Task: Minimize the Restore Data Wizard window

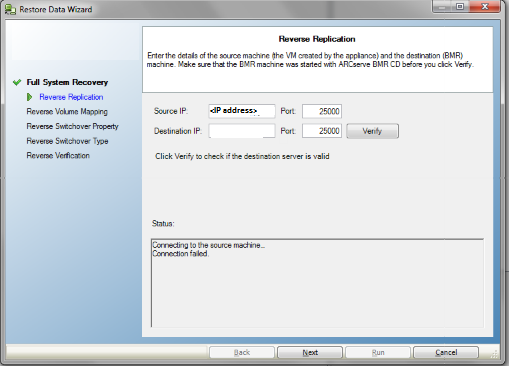Action: pos(442,7)
